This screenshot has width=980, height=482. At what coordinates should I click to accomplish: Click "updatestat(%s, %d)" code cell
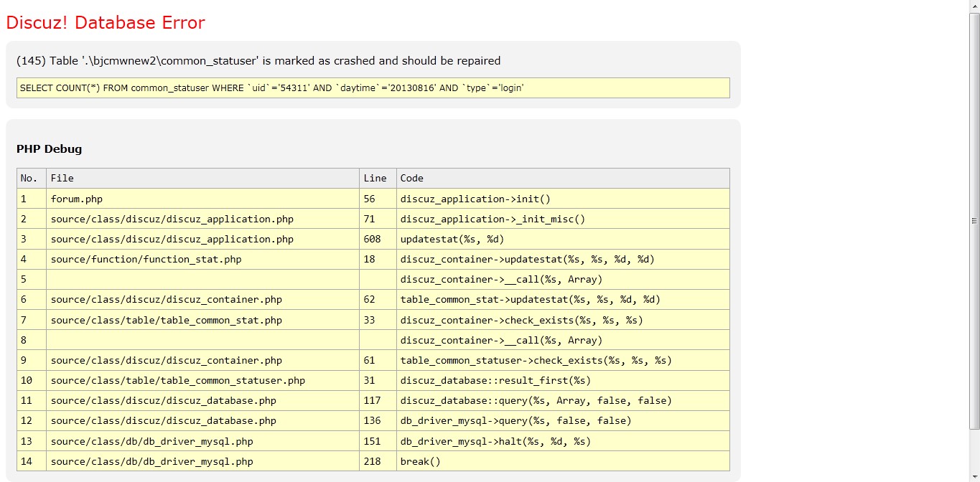[563, 239]
